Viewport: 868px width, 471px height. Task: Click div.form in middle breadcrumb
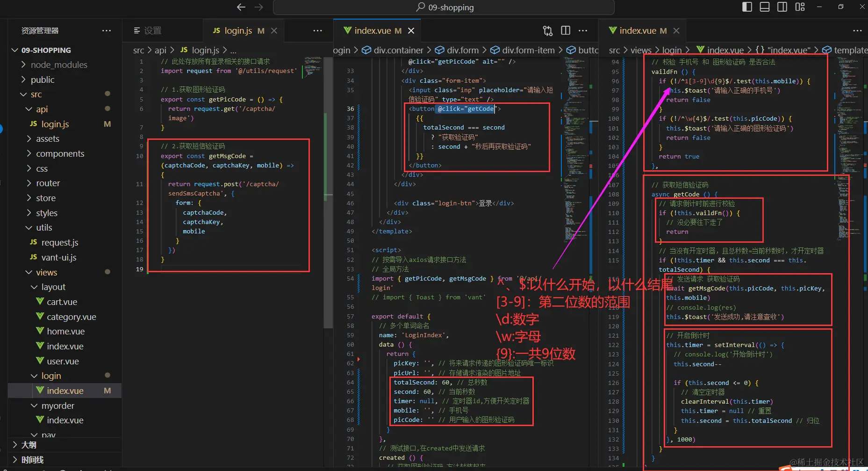[463, 50]
